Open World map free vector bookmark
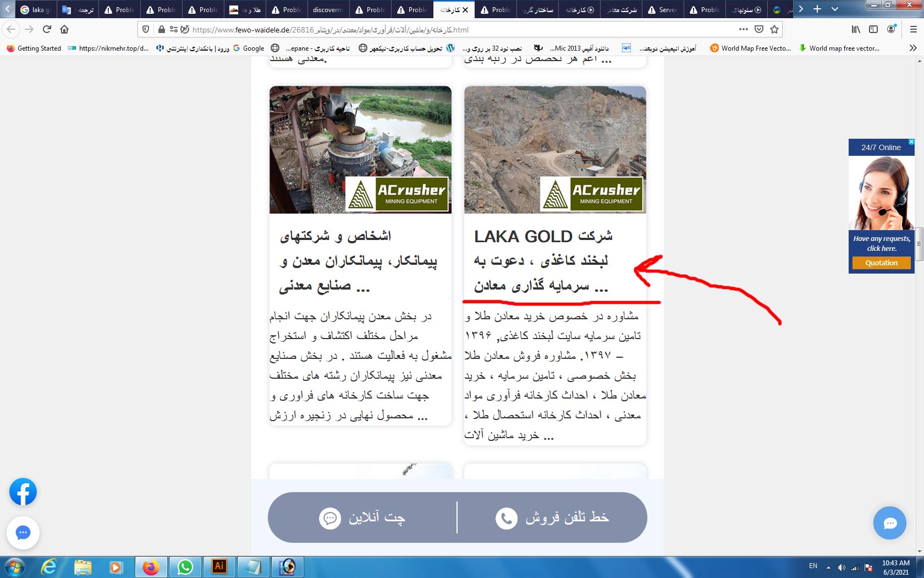924x578 pixels. (839, 48)
